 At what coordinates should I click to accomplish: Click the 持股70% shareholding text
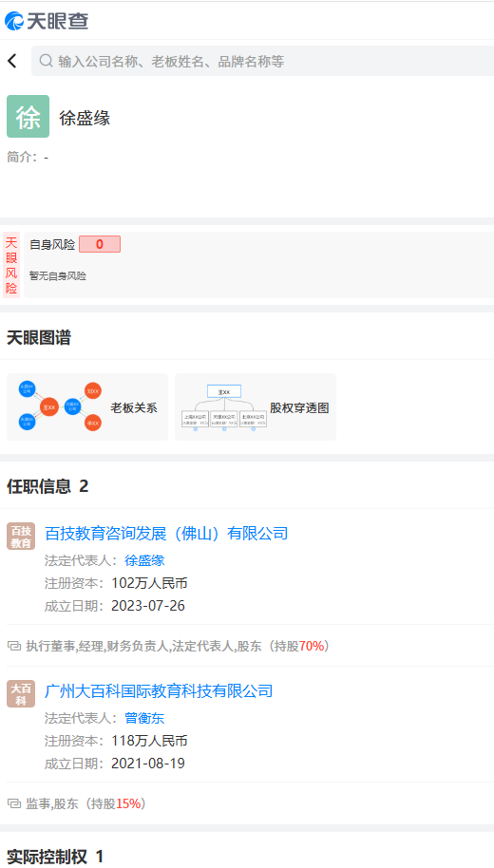[299, 646]
